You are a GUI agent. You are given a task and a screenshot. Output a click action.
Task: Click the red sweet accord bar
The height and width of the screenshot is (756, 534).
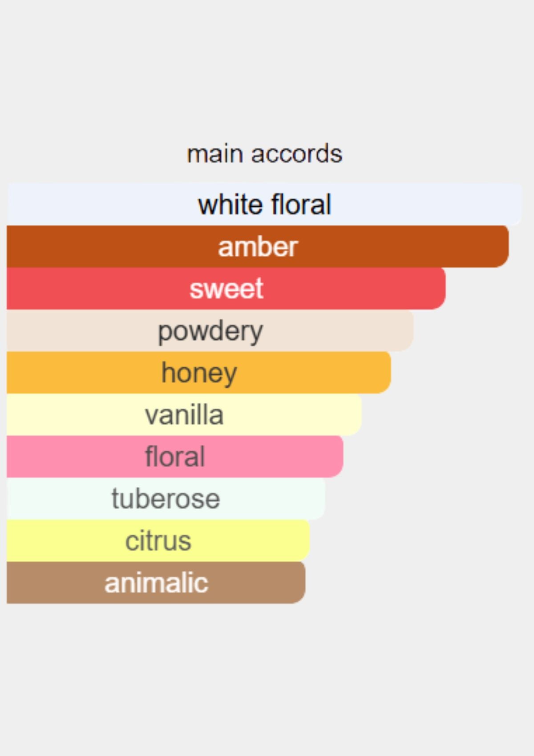pyautogui.click(x=226, y=288)
